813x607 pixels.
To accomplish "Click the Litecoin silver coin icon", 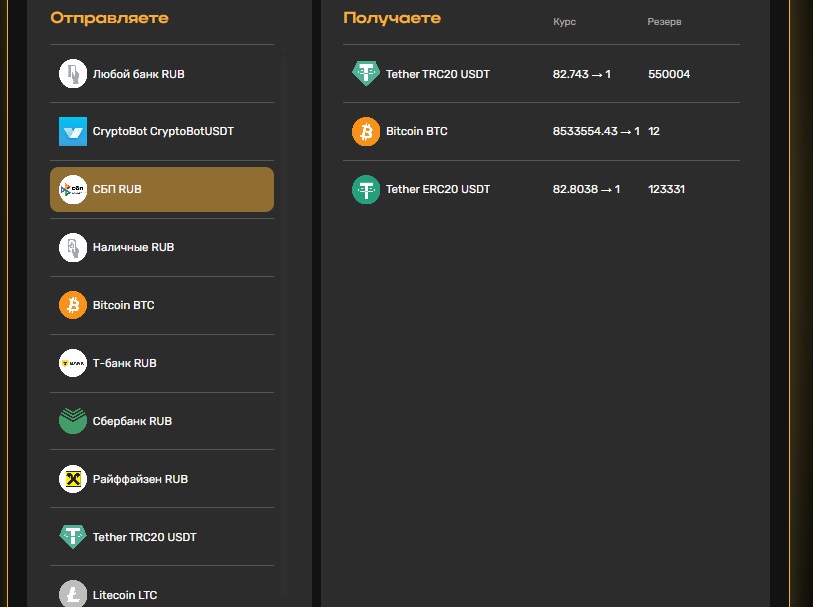I will pos(73,594).
